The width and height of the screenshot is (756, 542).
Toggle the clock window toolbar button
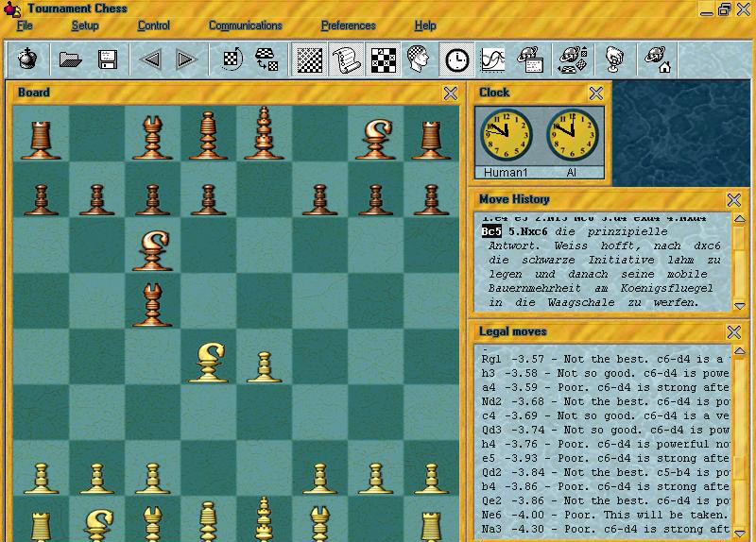(456, 59)
